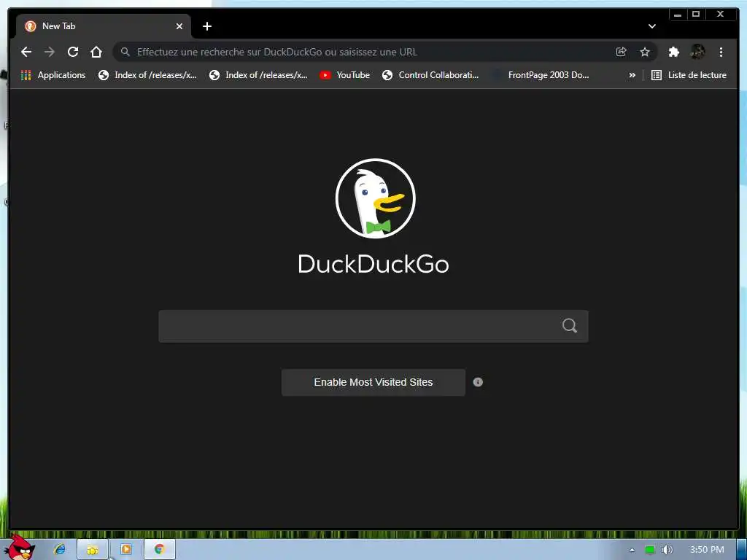Open the home page icon
747x560 pixels.
coord(96,52)
